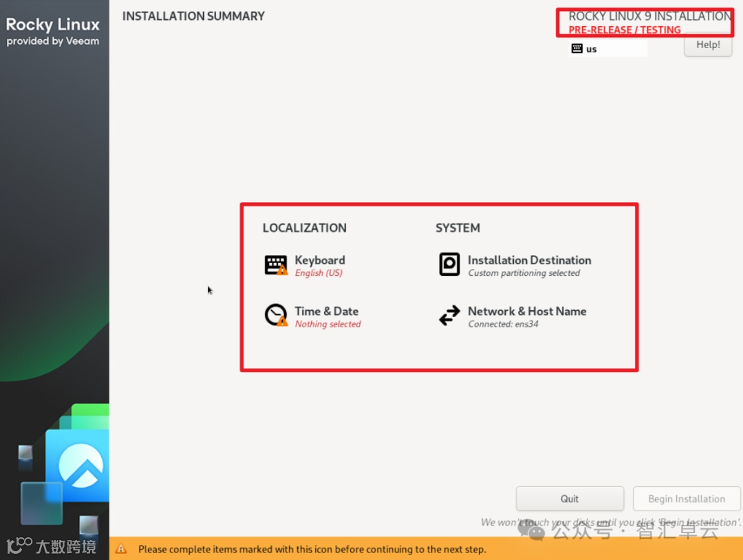The height and width of the screenshot is (560, 743).
Task: Click the Rocky Linux sidebar logo text
Action: (52, 24)
